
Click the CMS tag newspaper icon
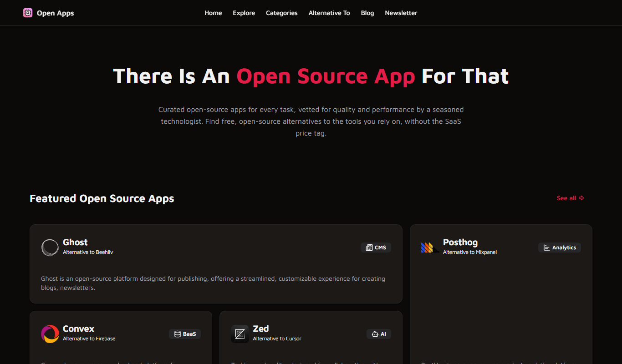click(x=369, y=248)
